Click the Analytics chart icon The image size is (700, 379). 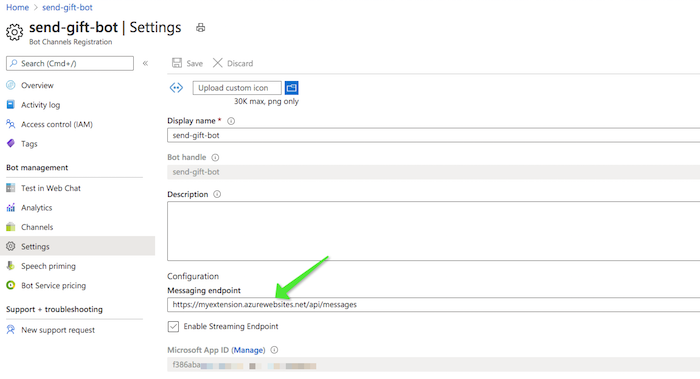pyautogui.click(x=11, y=208)
